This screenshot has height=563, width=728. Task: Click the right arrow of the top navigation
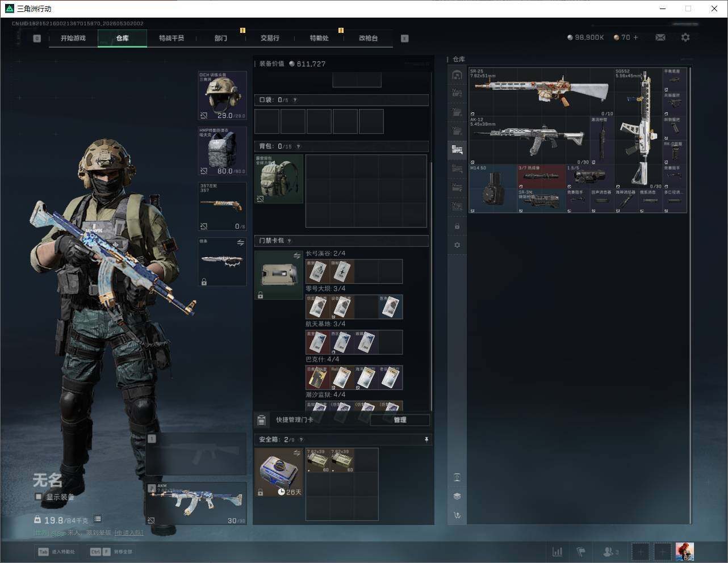(404, 39)
